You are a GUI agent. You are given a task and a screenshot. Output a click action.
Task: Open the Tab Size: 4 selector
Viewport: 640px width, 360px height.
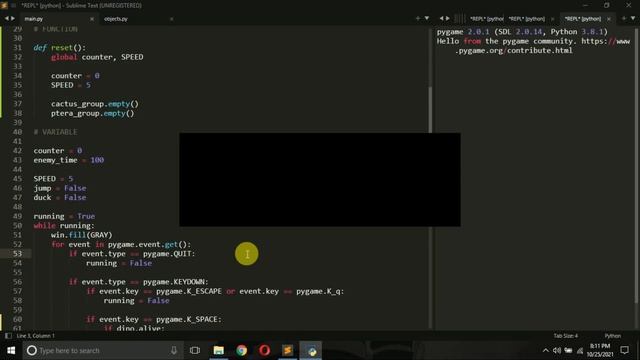point(566,336)
